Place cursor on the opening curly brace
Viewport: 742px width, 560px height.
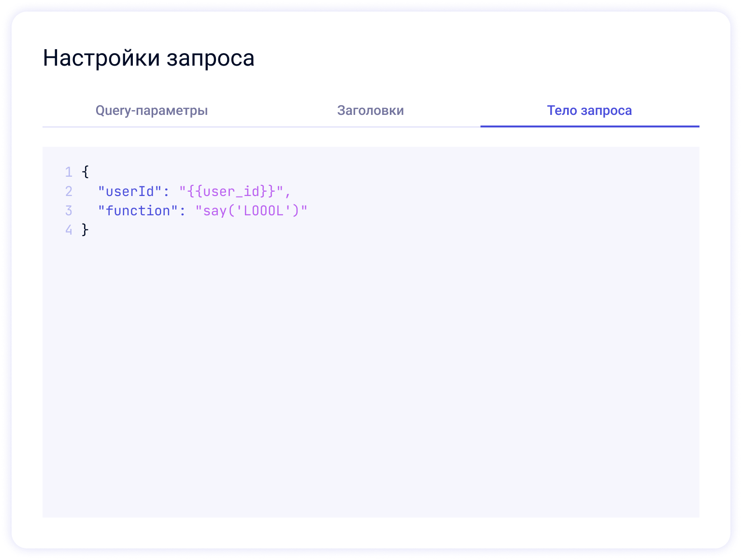86,172
